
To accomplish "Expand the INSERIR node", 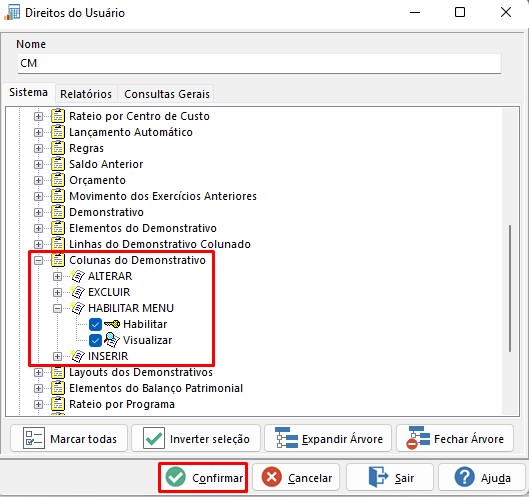I will click(x=58, y=356).
